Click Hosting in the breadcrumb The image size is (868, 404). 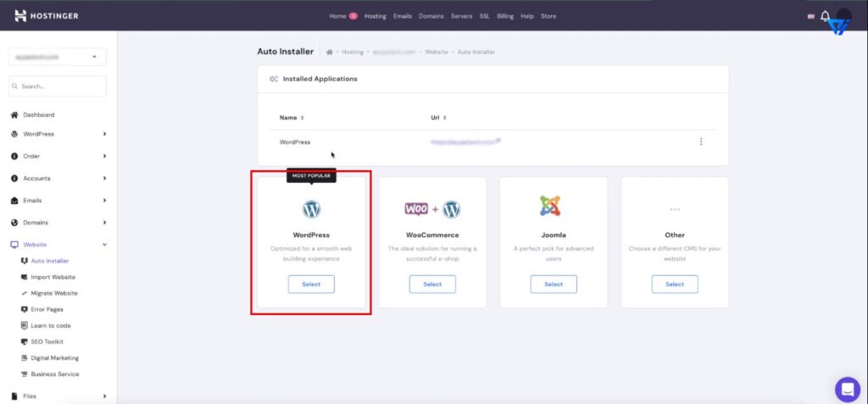[353, 52]
